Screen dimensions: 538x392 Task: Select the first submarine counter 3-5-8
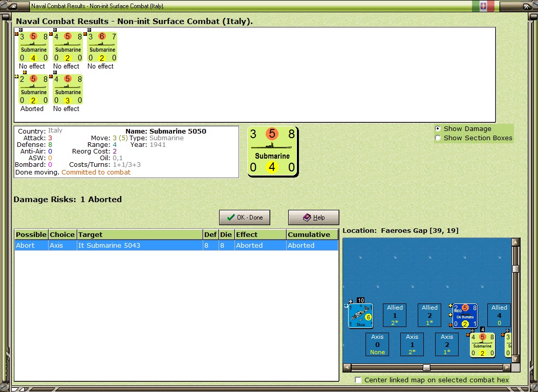34,47
